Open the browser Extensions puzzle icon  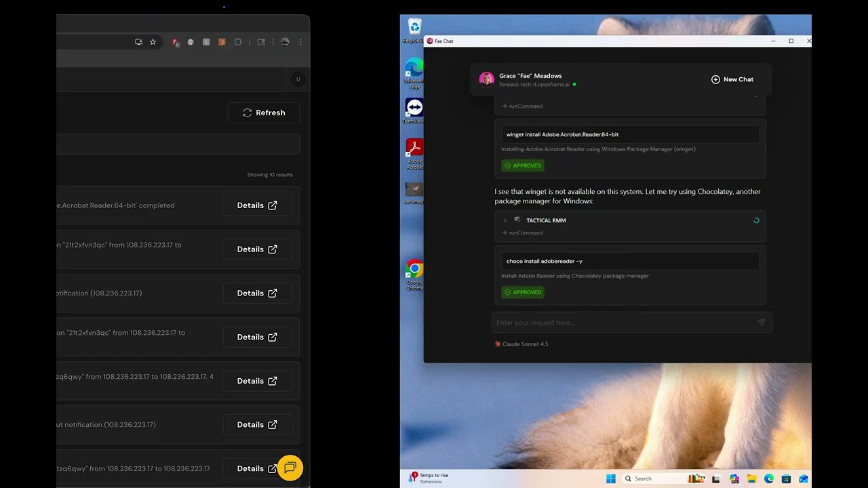[x=238, y=42]
